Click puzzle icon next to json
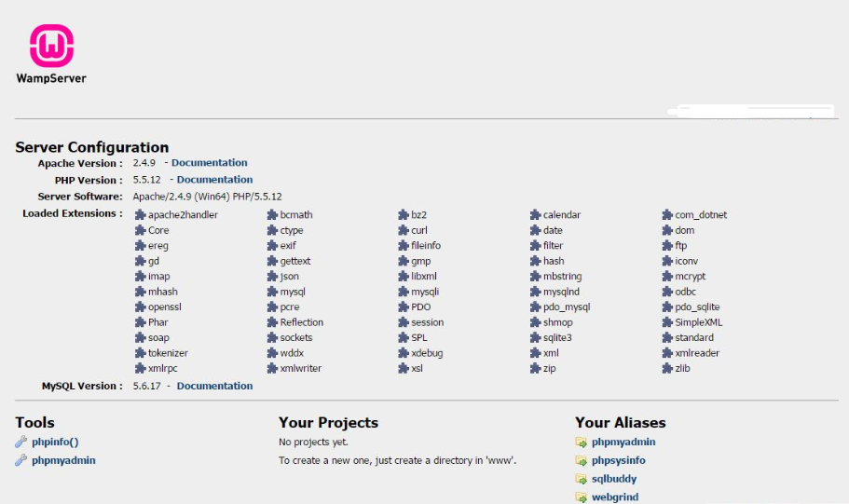This screenshot has width=849, height=504. (272, 276)
